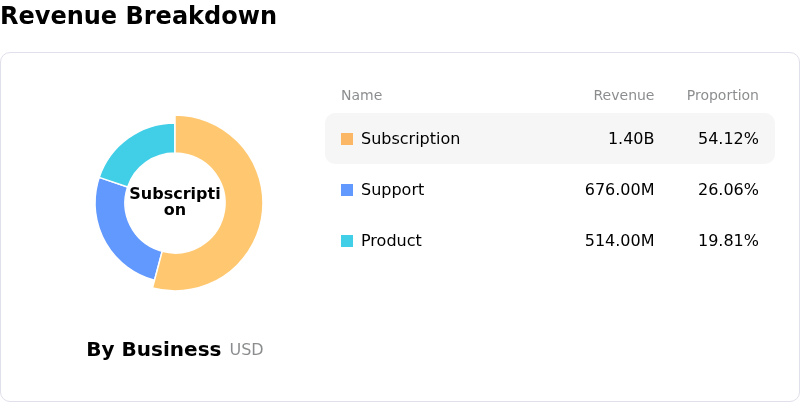Click the orange Subscription legend swatch

point(347,139)
